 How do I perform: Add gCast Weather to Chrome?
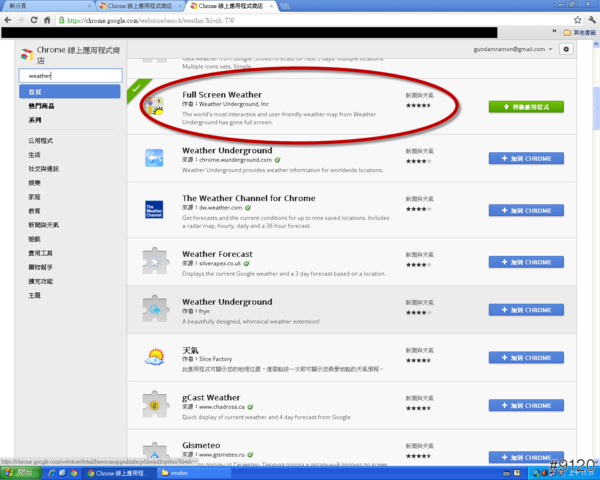pyautogui.click(x=526, y=407)
